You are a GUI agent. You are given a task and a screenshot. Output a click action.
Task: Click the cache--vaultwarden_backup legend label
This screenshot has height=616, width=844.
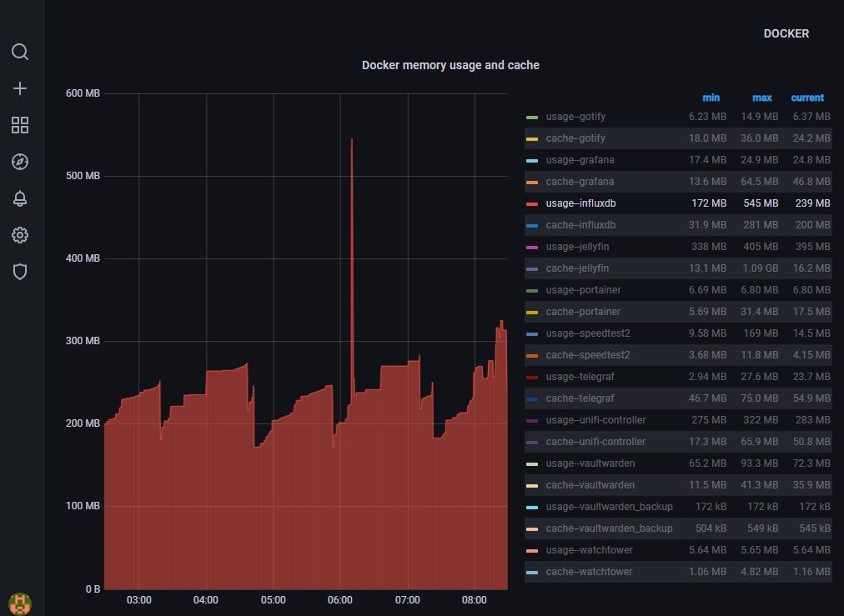click(x=609, y=528)
